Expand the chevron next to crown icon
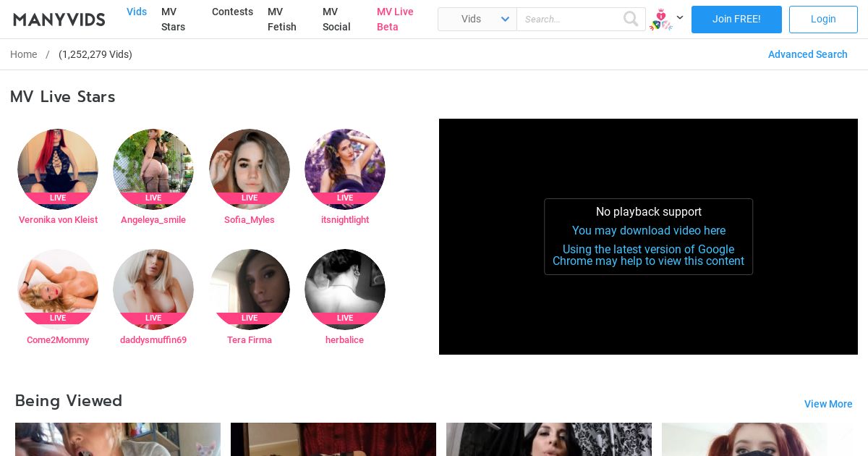The width and height of the screenshot is (868, 456). [x=680, y=17]
